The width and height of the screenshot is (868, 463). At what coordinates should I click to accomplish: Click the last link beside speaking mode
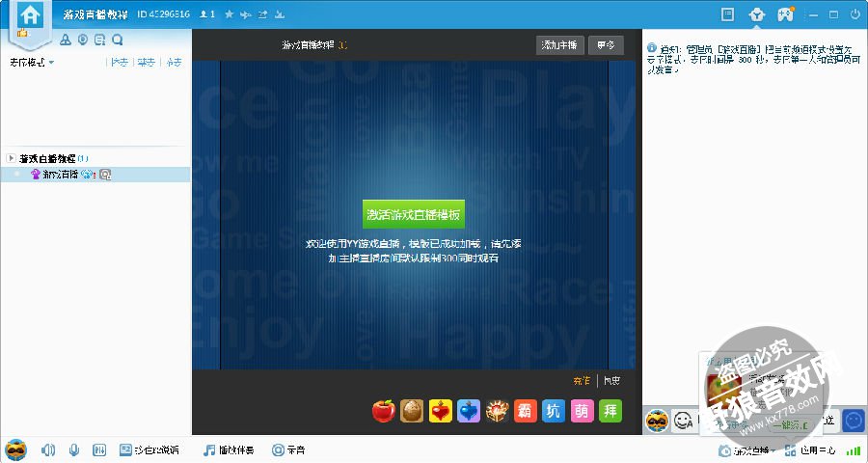coord(174,62)
